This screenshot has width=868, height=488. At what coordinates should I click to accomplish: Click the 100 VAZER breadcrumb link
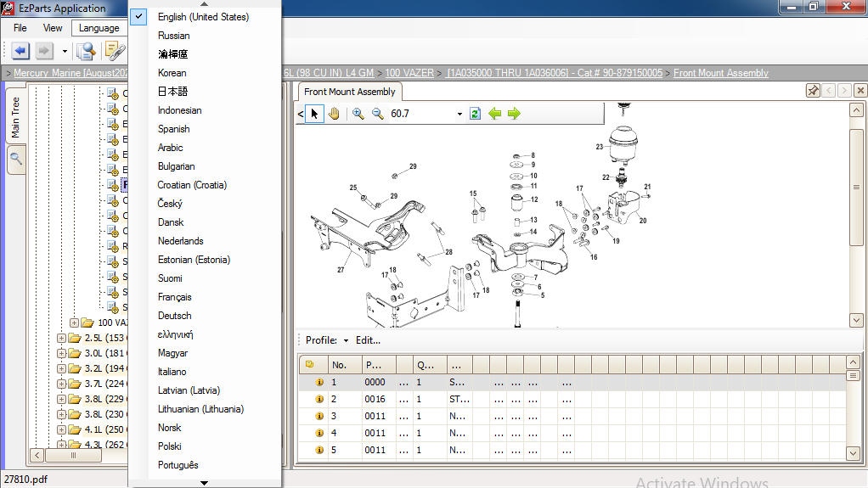[409, 73]
